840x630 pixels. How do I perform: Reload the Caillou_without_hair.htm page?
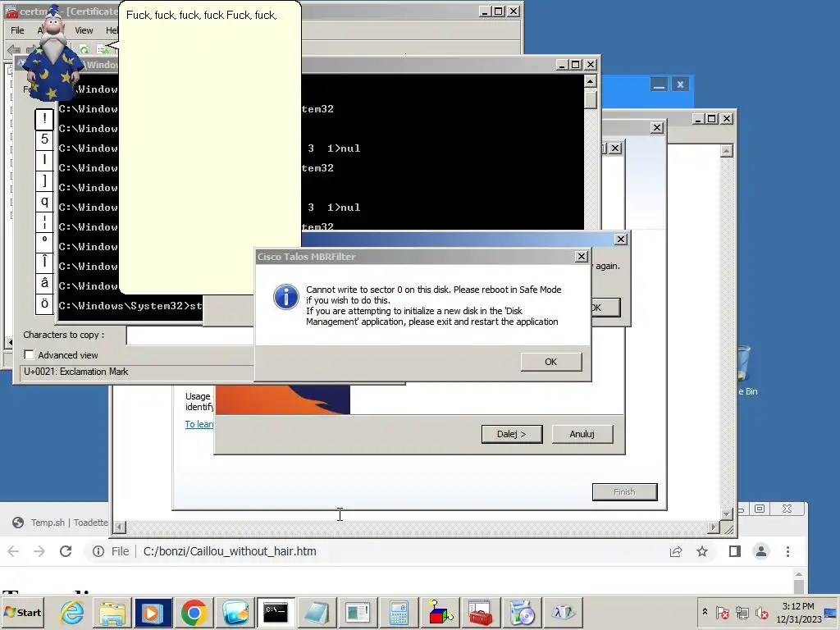[x=66, y=551]
